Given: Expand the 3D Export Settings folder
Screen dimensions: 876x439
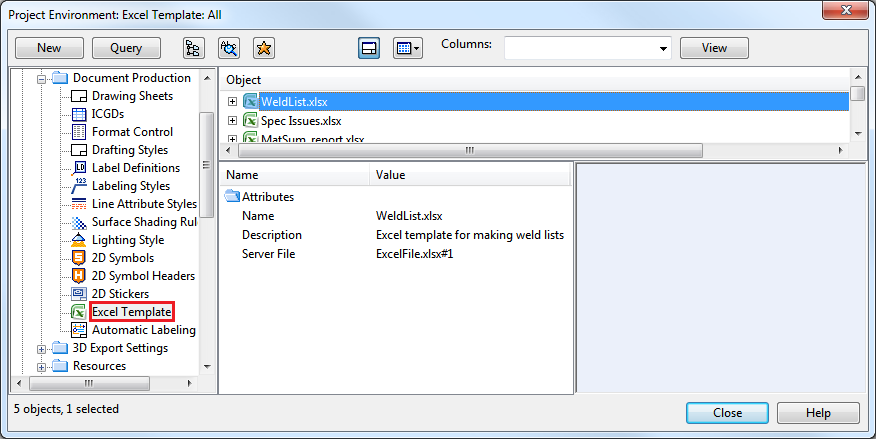Looking at the screenshot, I should point(41,349).
